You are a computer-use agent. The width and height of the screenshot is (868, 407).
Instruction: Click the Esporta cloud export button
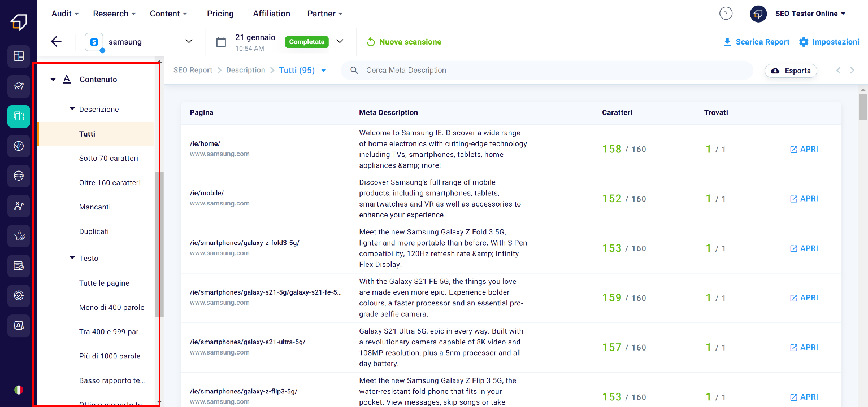coord(790,71)
